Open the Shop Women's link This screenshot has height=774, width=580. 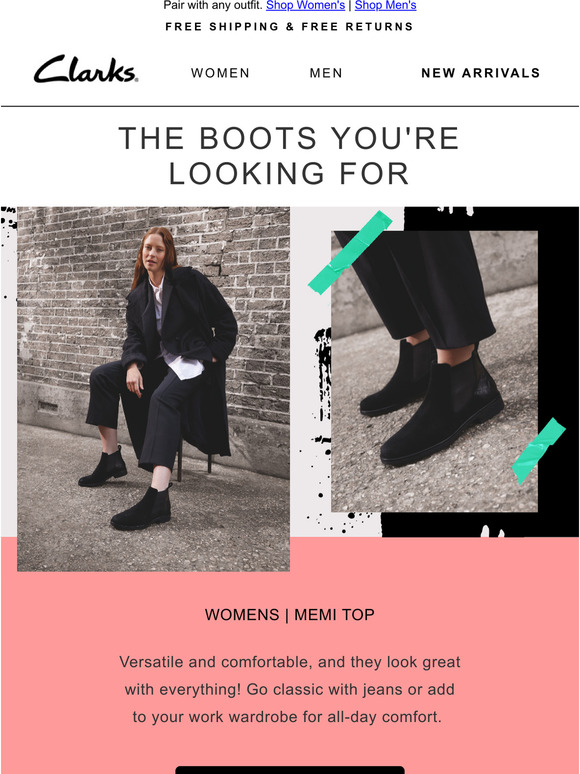click(305, 5)
